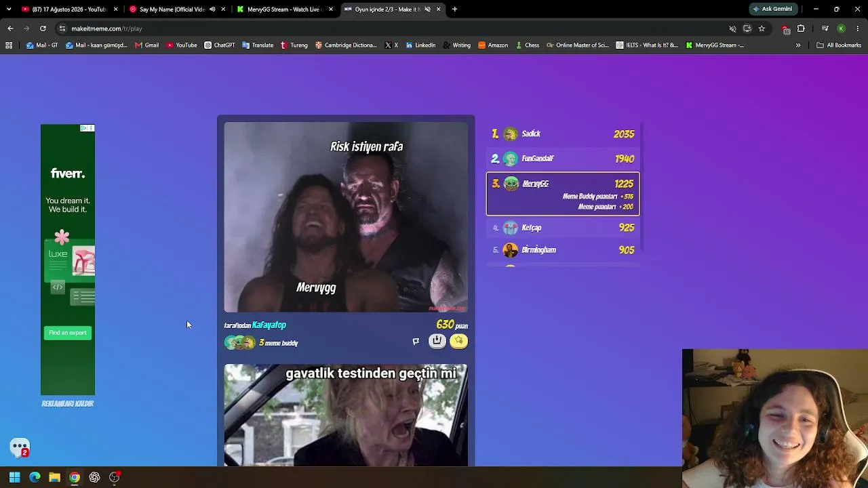Expand the hidden bookmarks overflow chevron
This screenshot has width=868, height=488.
(x=798, y=45)
